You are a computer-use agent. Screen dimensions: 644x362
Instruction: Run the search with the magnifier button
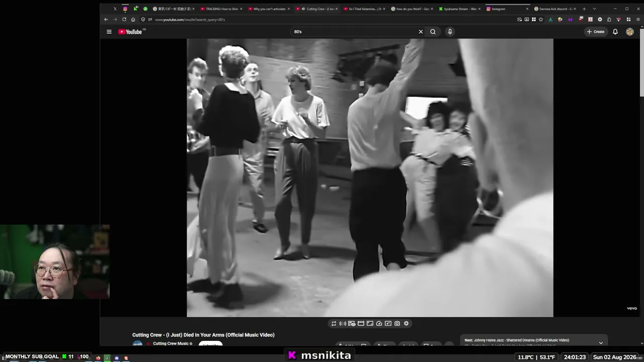[433, 32]
